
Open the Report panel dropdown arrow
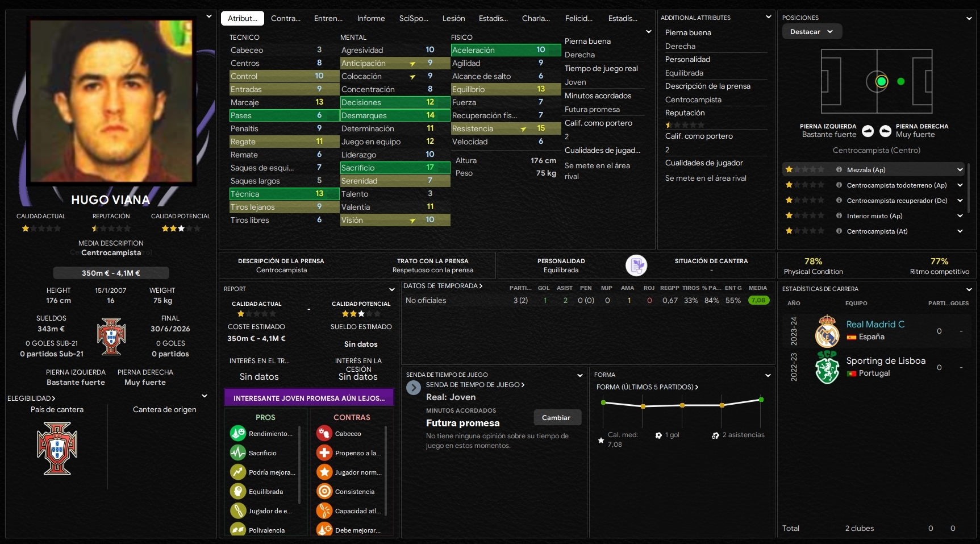391,289
